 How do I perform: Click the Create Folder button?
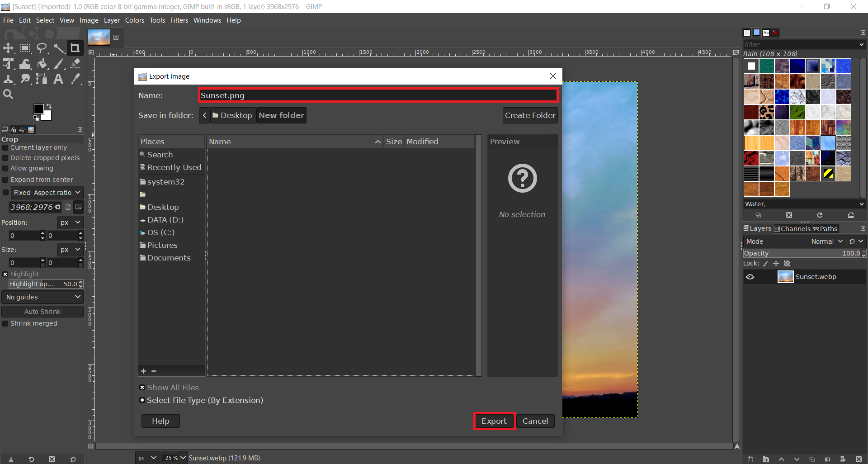point(530,115)
